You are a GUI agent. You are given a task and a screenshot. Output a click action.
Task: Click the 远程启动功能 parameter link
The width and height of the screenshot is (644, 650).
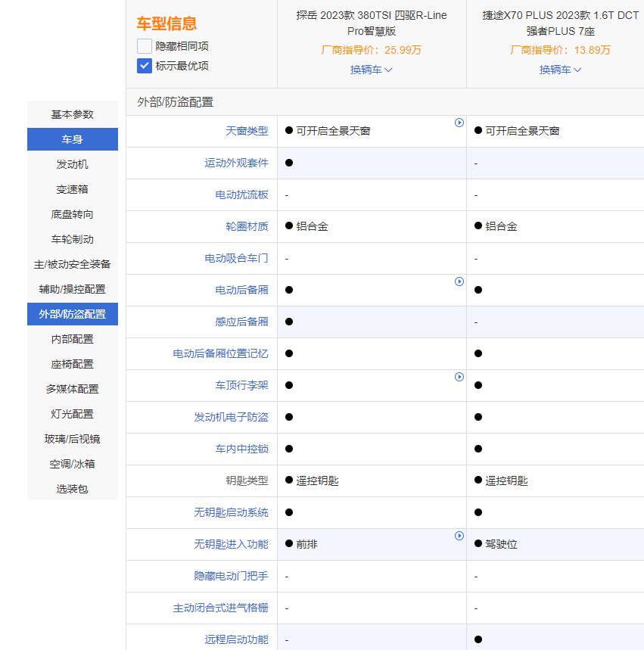click(236, 639)
